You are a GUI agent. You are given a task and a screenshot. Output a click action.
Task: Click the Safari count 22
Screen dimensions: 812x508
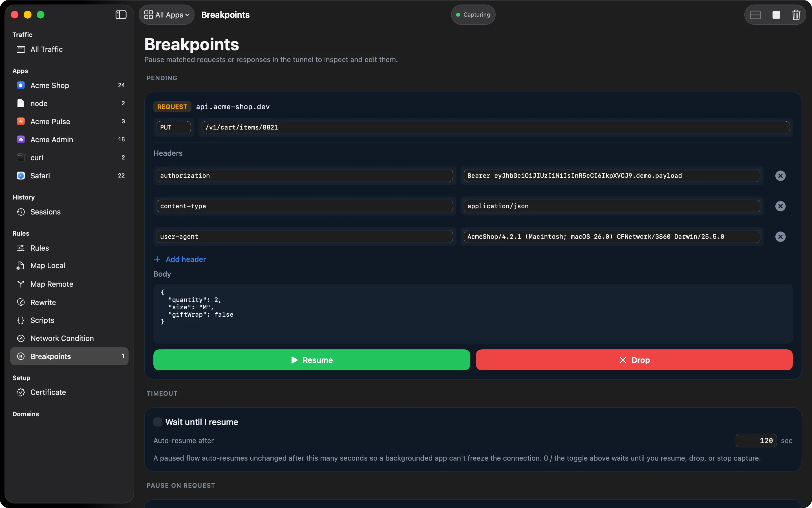122,176
